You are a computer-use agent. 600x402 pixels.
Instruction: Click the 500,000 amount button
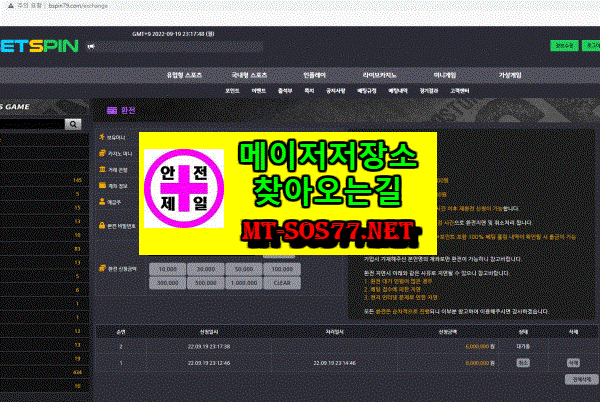[206, 283]
